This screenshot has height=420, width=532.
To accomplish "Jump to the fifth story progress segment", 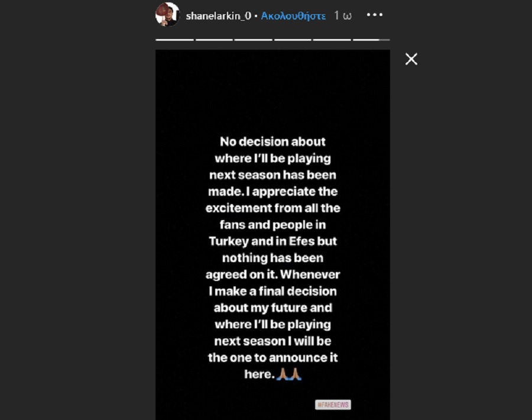I will point(332,40).
